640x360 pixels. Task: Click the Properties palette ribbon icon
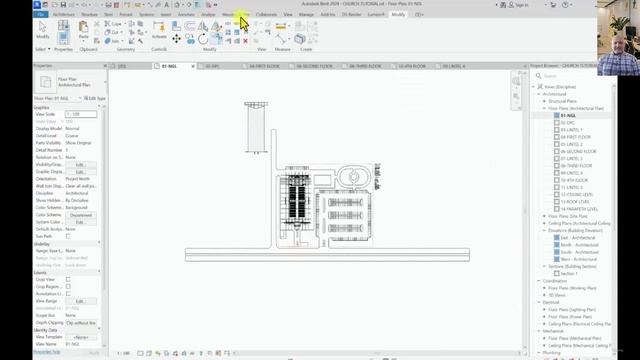[x=63, y=38]
